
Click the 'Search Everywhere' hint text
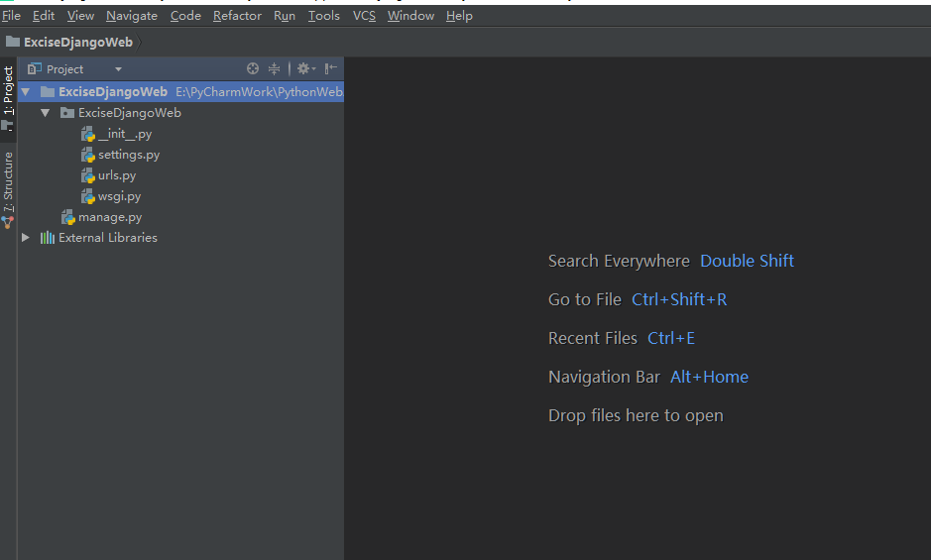click(619, 261)
